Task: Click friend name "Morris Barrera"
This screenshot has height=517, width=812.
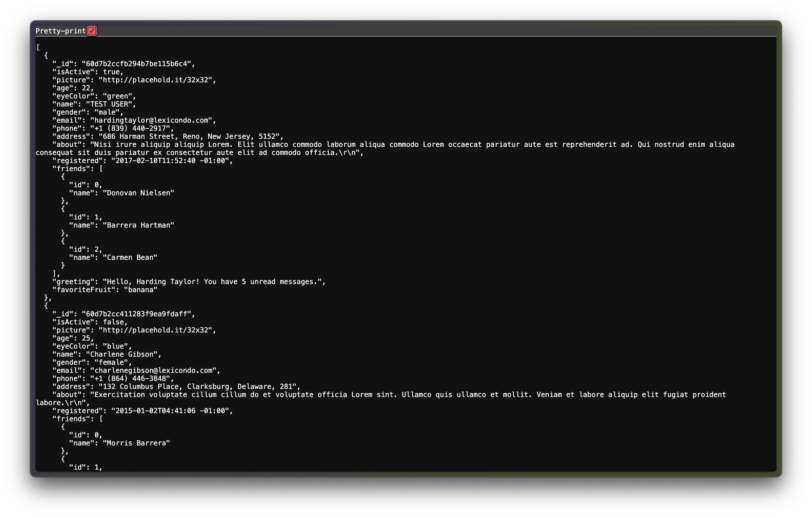Action: [x=136, y=443]
